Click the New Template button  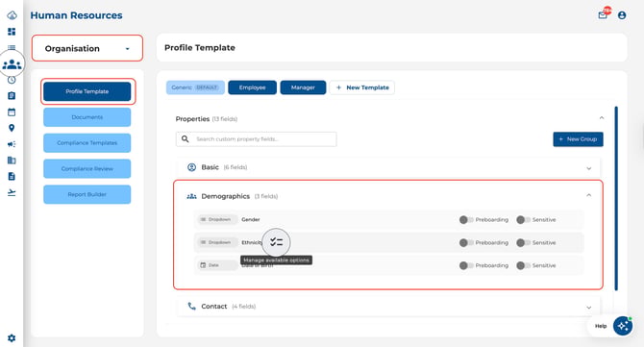(361, 87)
